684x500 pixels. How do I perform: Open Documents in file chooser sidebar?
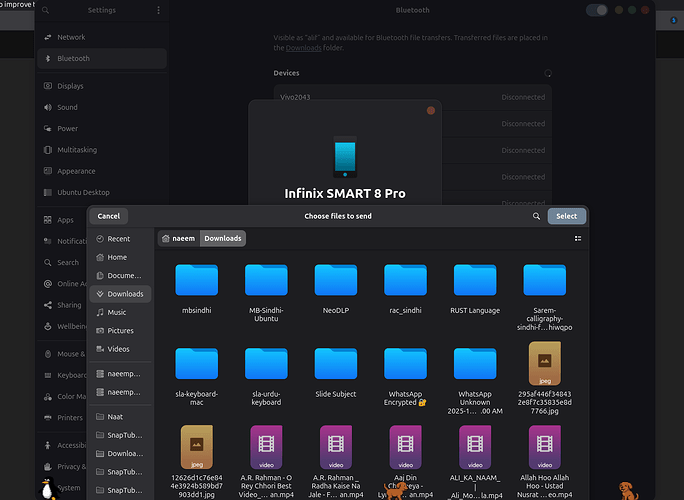(120, 275)
